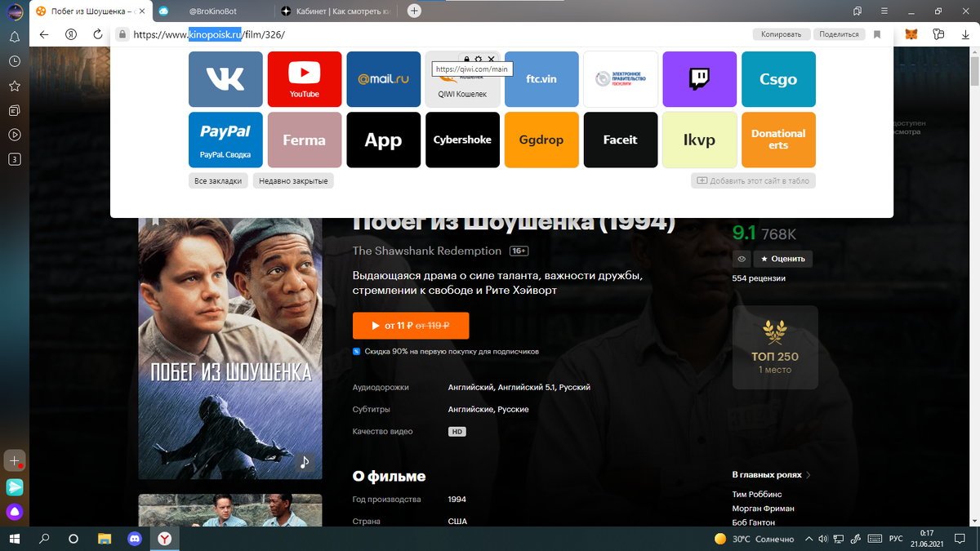980x551 pixels.
Task: Open sidebar favorites star
Action: point(15,86)
